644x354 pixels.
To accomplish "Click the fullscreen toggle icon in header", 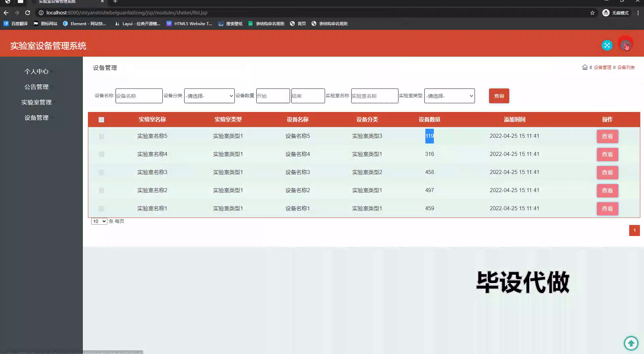I will coord(607,45).
